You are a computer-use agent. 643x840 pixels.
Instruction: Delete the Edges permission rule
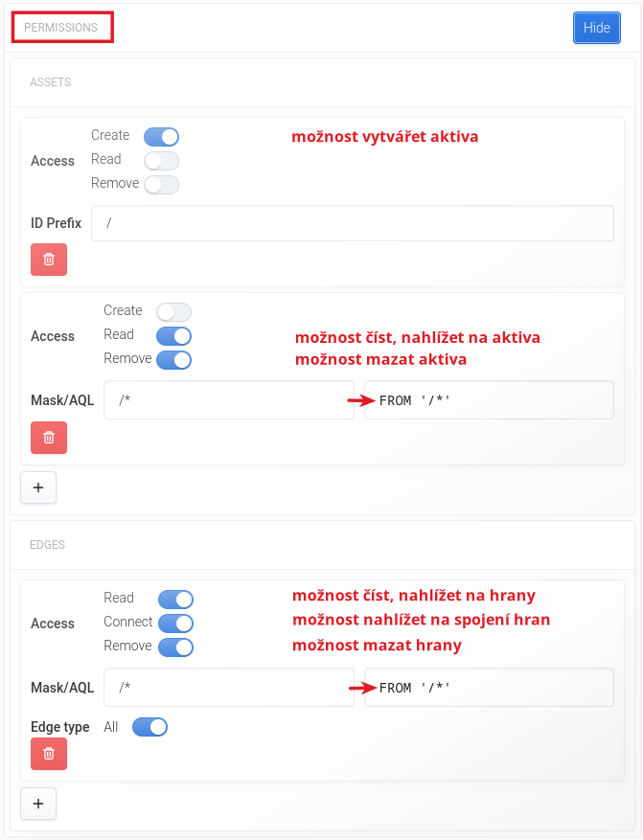[49, 754]
